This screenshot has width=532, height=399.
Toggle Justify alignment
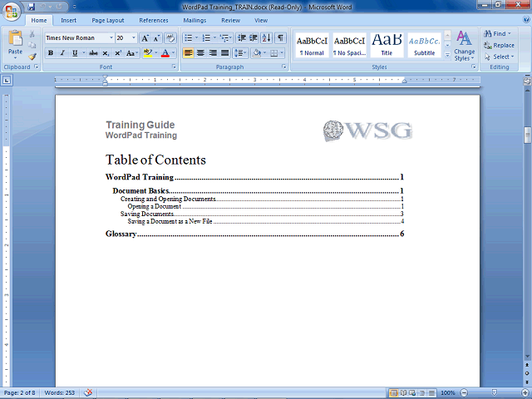pos(224,53)
